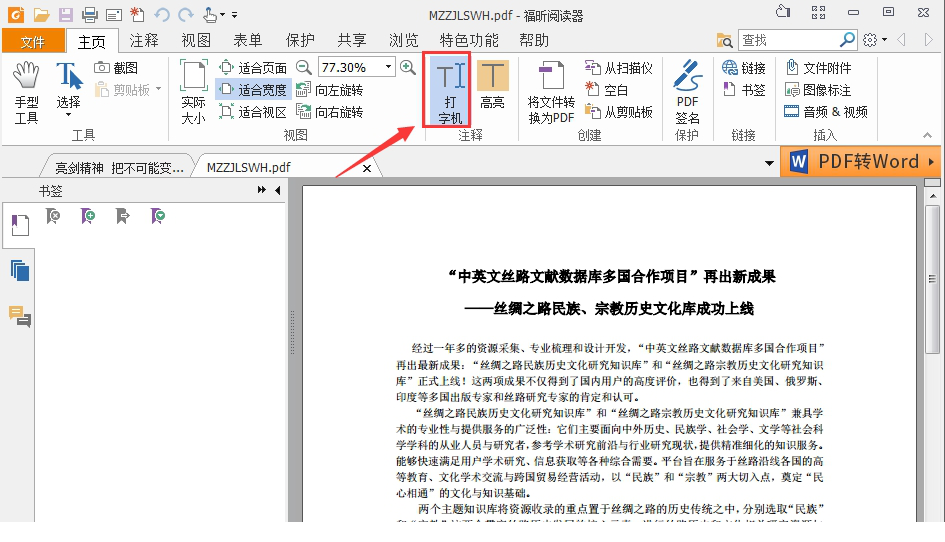Click 将文件转换为PDF convert button
Image resolution: width=945 pixels, height=542 pixels.
pyautogui.click(x=551, y=92)
